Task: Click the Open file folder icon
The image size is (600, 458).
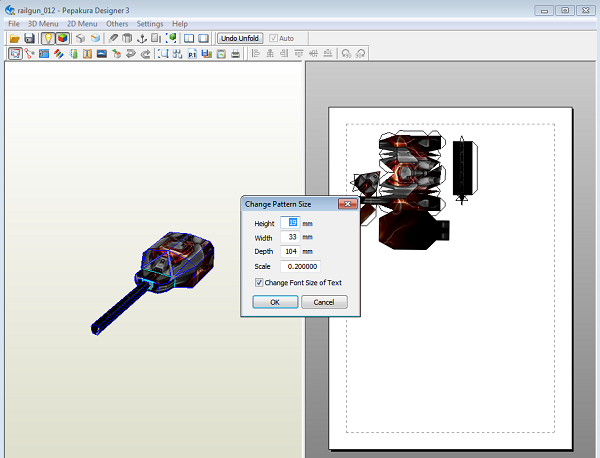Action: click(x=15, y=38)
